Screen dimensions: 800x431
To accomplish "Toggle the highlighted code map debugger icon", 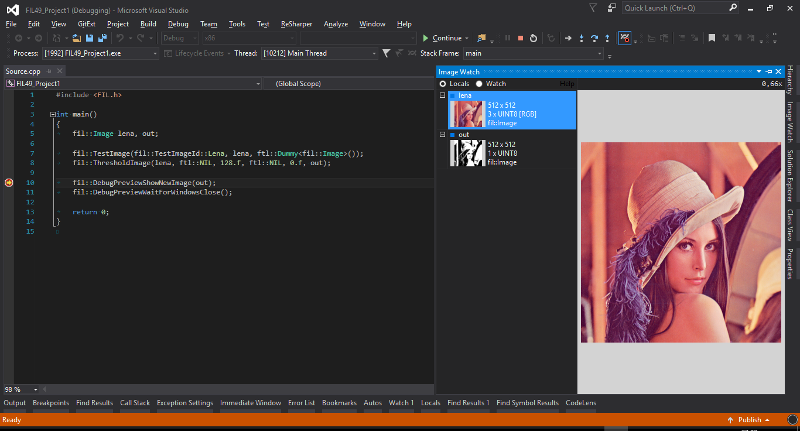I will 624,38.
